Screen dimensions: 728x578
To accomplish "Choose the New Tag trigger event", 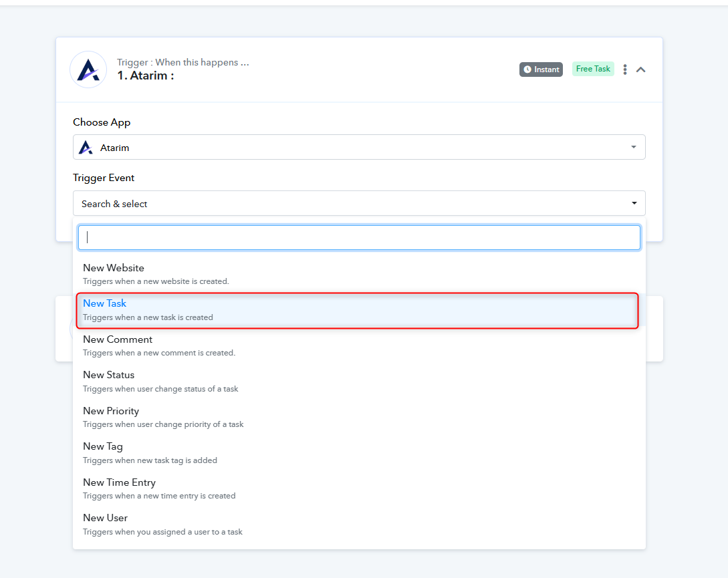I will coord(103,446).
